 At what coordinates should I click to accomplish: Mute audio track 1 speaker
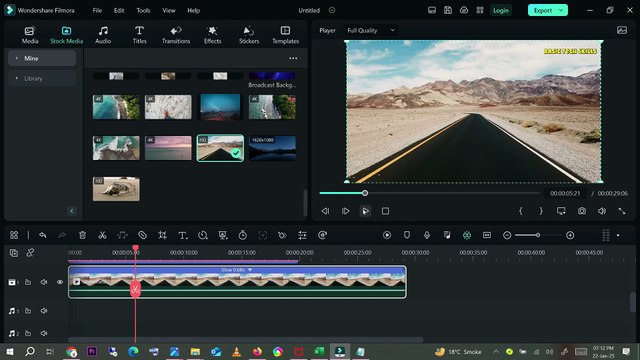click(x=44, y=311)
